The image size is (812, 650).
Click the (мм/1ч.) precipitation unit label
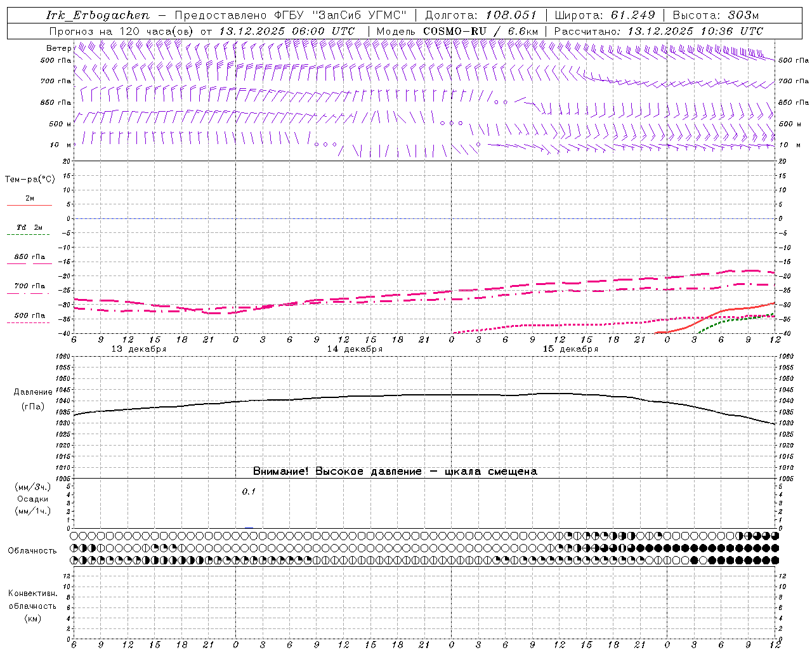pos(33,511)
